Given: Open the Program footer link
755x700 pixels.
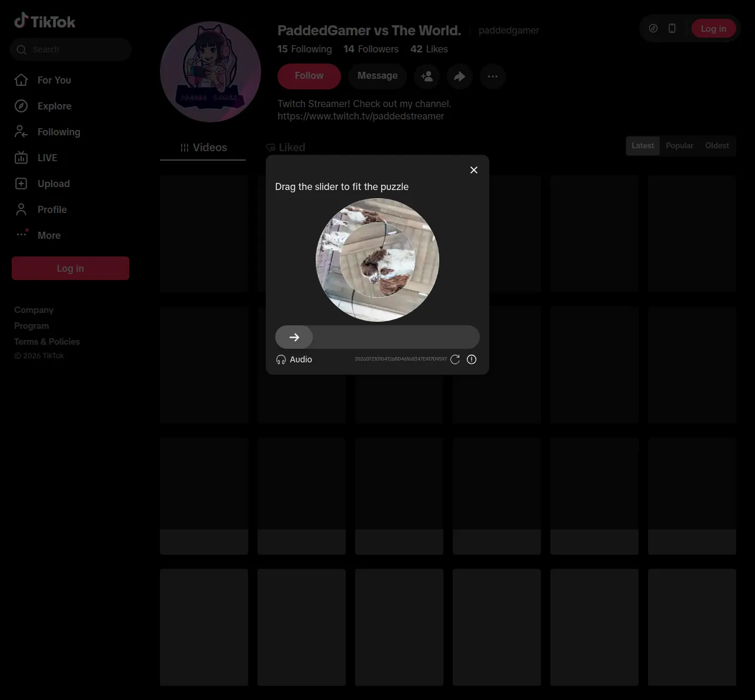Looking at the screenshot, I should tap(31, 326).
